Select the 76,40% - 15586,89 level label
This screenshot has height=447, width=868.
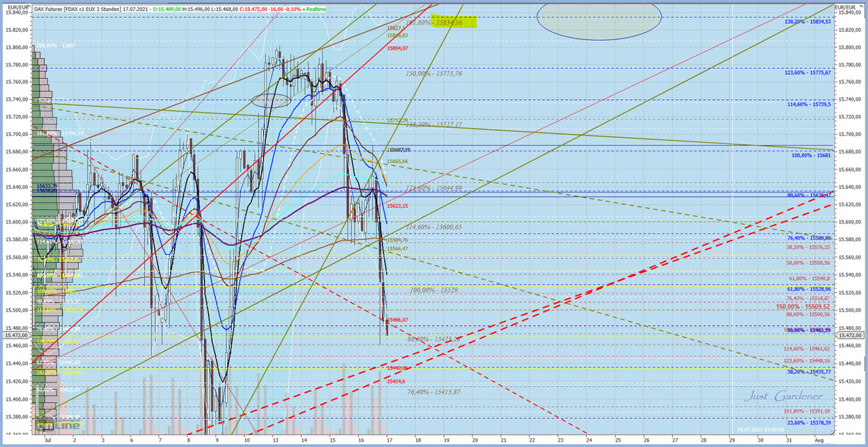pyautogui.click(x=809, y=238)
